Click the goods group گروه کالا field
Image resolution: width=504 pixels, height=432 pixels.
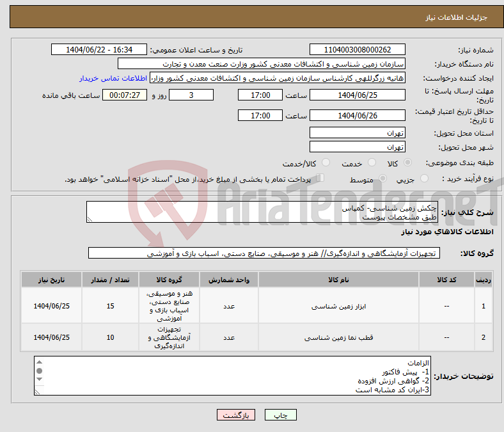tap(264, 253)
